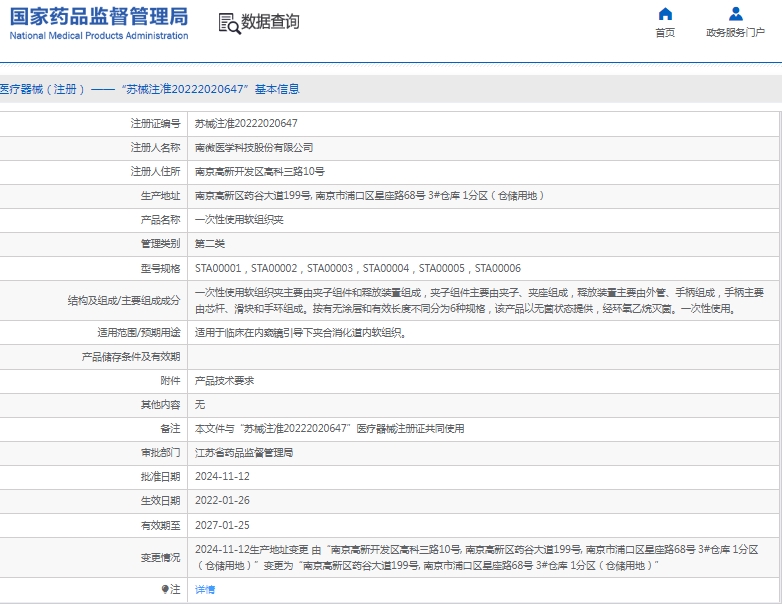Image resolution: width=782 pixels, height=606 pixels.
Task: Click the 审批部门 label
Action: pyautogui.click(x=161, y=453)
